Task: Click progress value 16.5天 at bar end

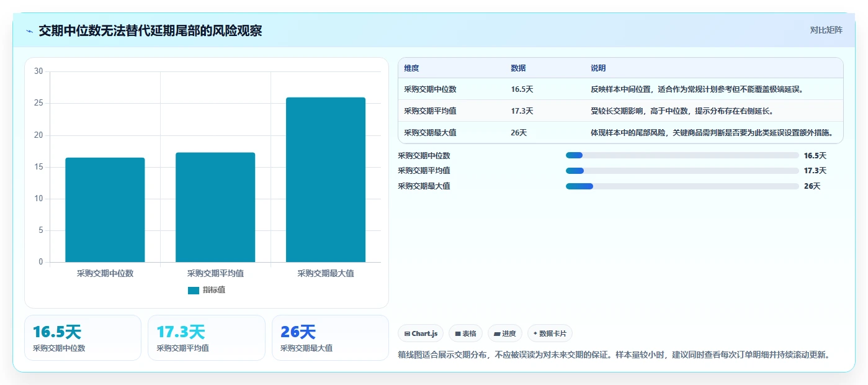Action: [815, 156]
